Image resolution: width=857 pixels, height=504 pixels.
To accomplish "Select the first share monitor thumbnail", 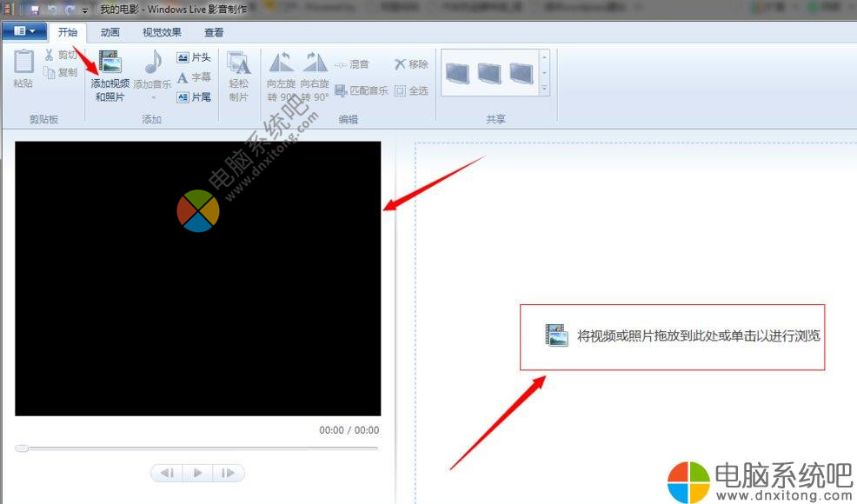I will coord(457,73).
